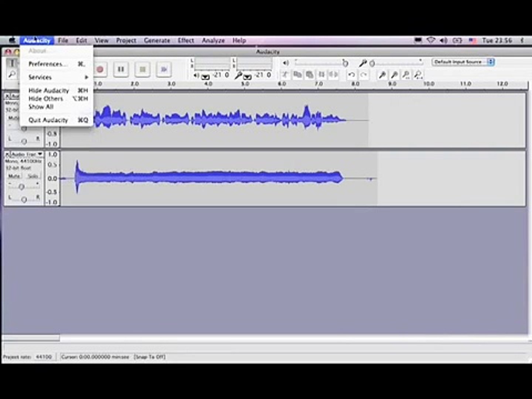The width and height of the screenshot is (532, 399).
Task: Select the Zoom magnifier tool in tools palette
Action: tap(12, 74)
